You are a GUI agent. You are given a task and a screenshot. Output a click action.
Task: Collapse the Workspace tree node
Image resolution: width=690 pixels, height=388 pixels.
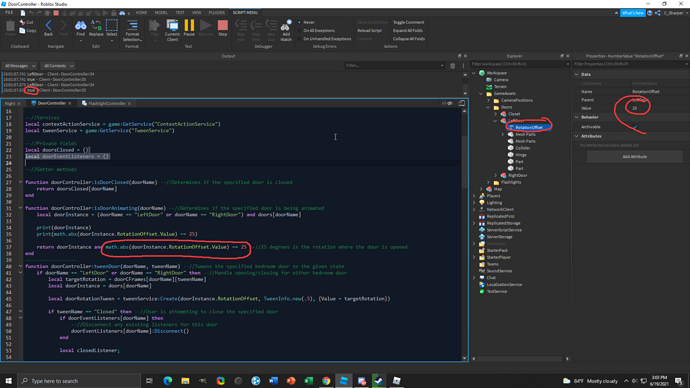click(x=474, y=73)
